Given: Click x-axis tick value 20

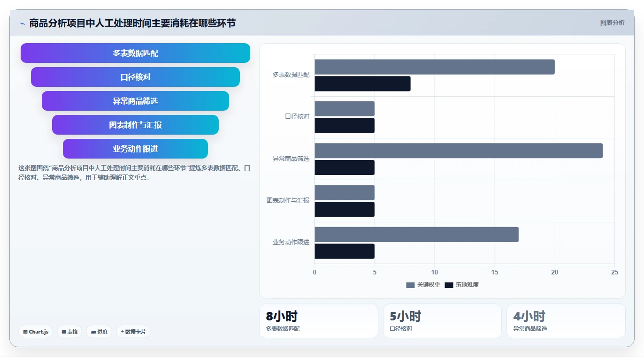Looking at the screenshot, I should tap(555, 273).
